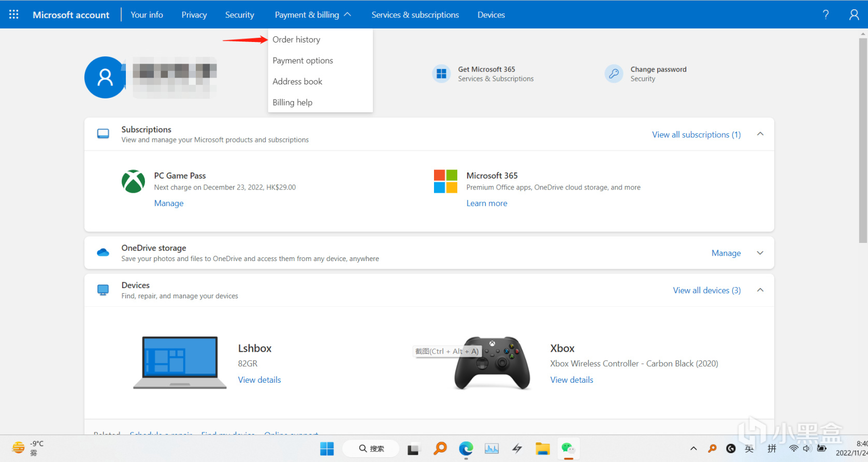868x462 pixels.
Task: Select Billing help from the menu
Action: [x=320, y=103]
